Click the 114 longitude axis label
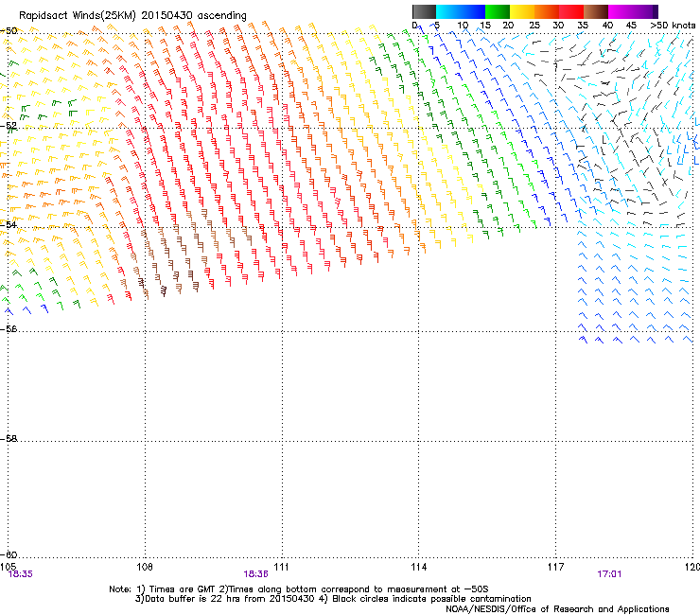Viewport: 700px width, 615px height. coord(419,567)
